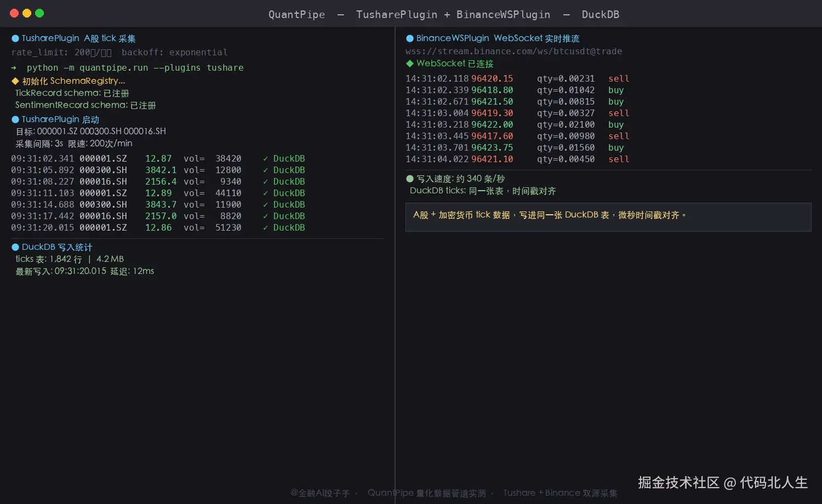Select the line 'SentimentRecord schema: 已注册'
Image resolution: width=822 pixels, height=504 pixels.
pyautogui.click(x=85, y=105)
